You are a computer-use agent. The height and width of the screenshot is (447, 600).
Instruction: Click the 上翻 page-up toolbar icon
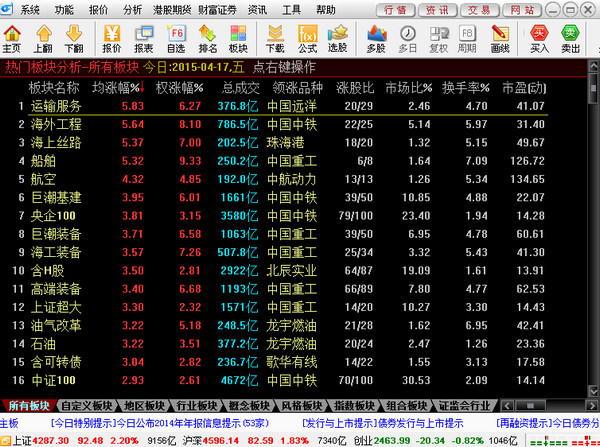43,38
